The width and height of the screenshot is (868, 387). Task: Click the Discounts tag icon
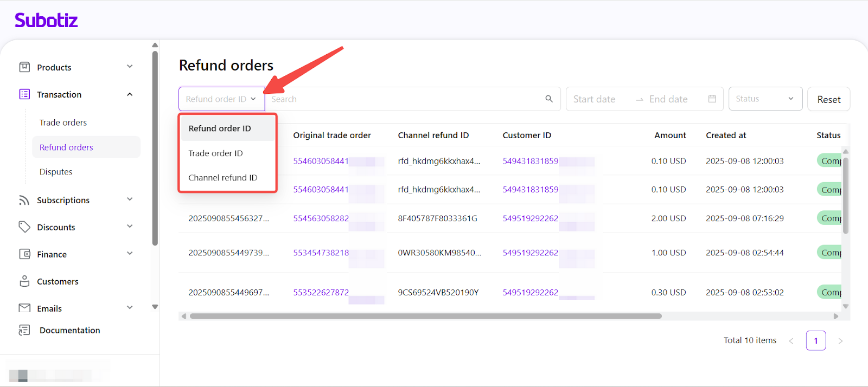coord(24,227)
